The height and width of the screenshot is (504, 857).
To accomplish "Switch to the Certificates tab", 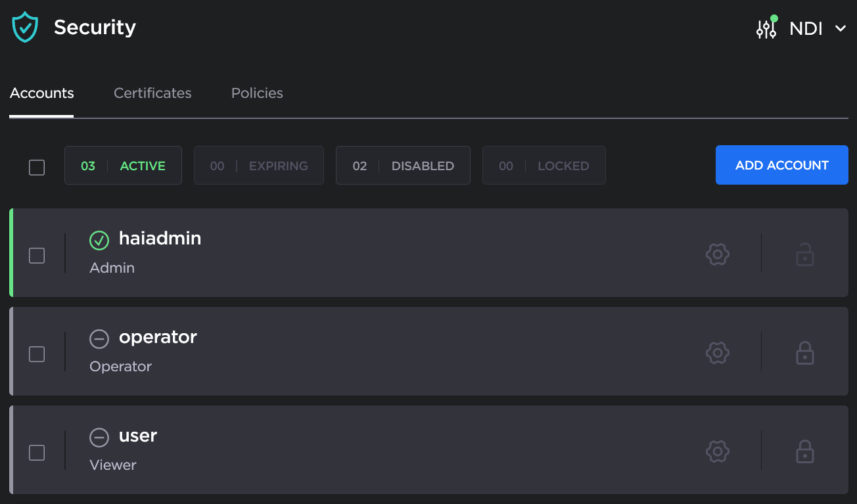I will (152, 93).
